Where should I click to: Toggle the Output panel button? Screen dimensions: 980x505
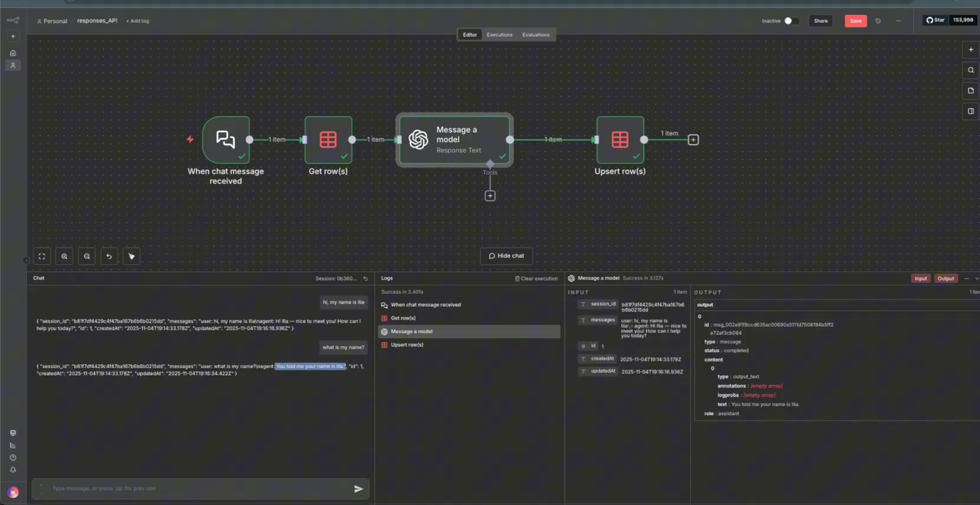tap(946, 278)
